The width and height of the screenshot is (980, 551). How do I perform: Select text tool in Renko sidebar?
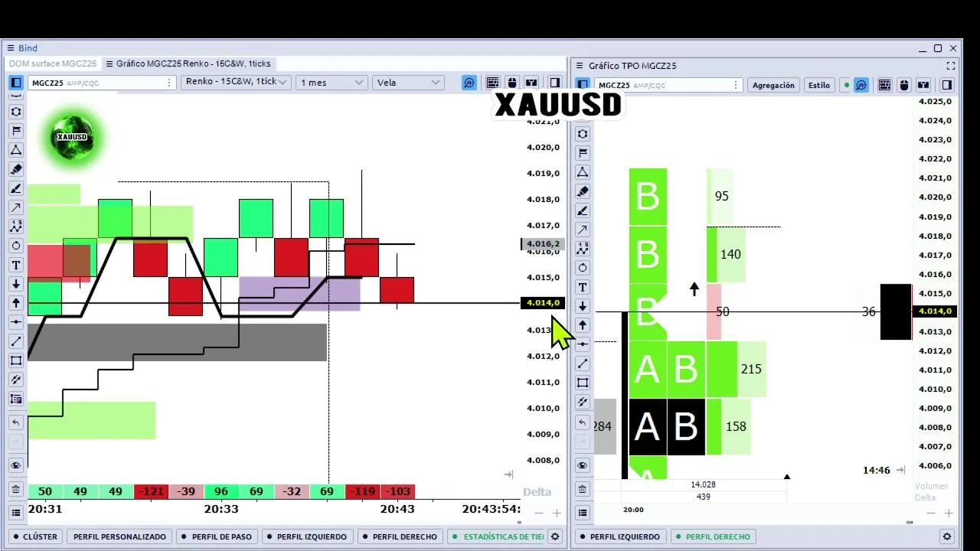pos(16,265)
